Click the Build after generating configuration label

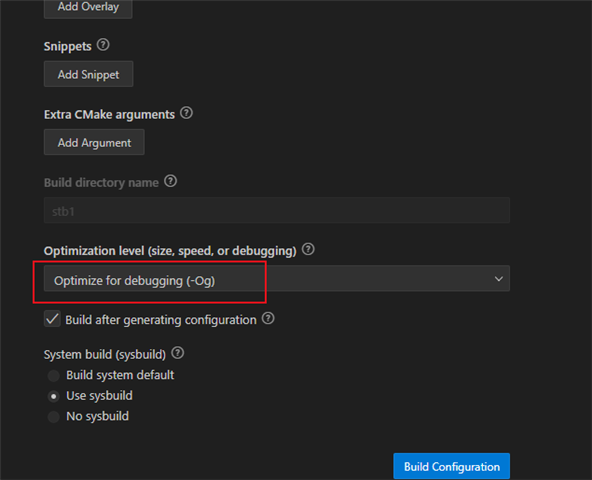(161, 320)
